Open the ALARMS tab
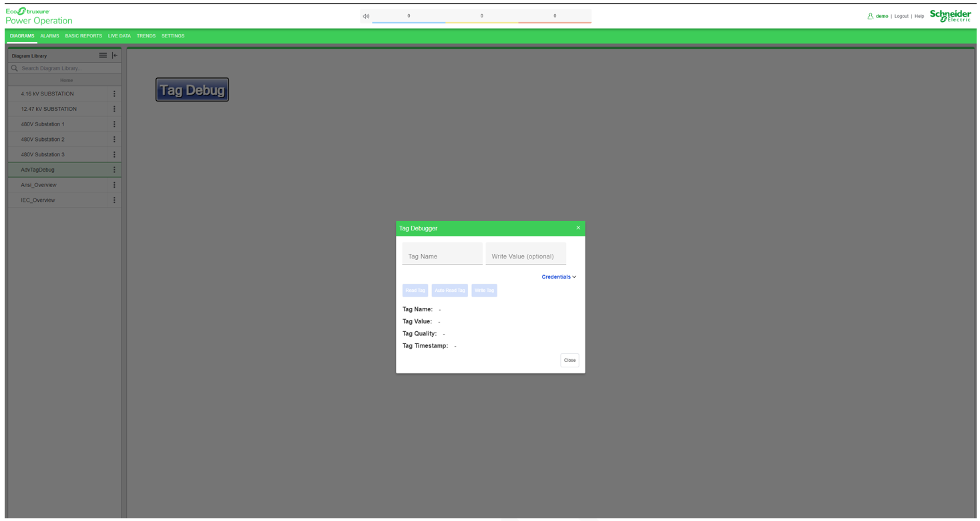 pyautogui.click(x=49, y=36)
